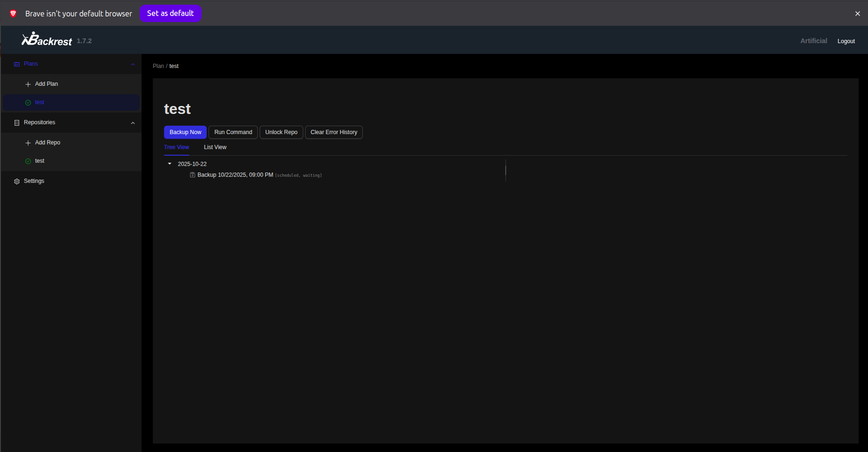The image size is (868, 452).
Task: Click the Brave lion icon in notification bar
Action: point(13,14)
